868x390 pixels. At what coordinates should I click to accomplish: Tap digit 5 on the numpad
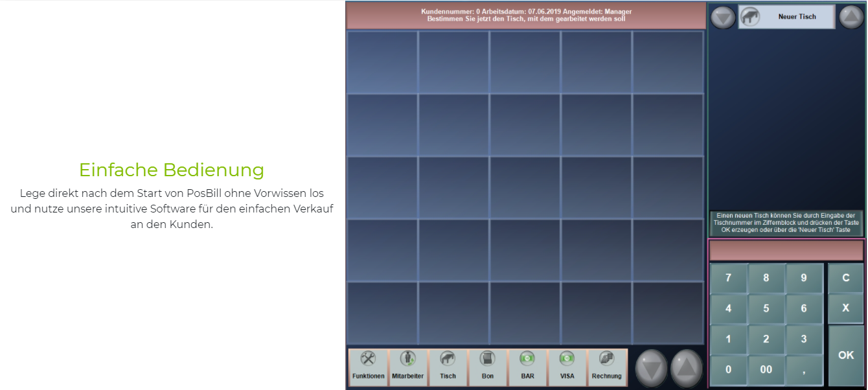pyautogui.click(x=766, y=309)
